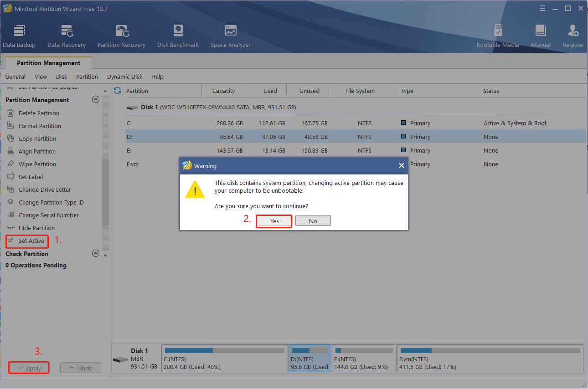The width and height of the screenshot is (588, 389).
Task: Open the Partition menu
Action: click(x=87, y=77)
